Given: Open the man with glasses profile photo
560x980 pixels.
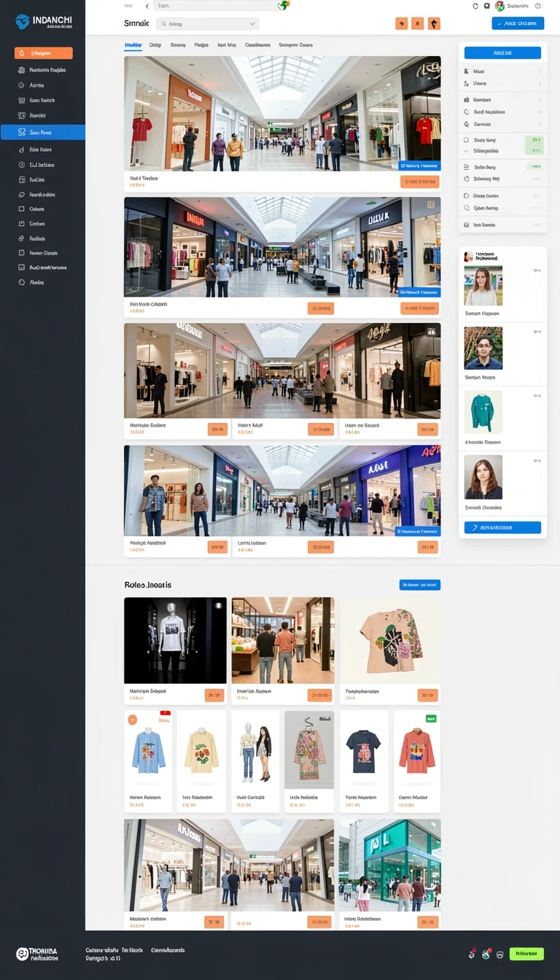Looking at the screenshot, I should pos(483,348).
